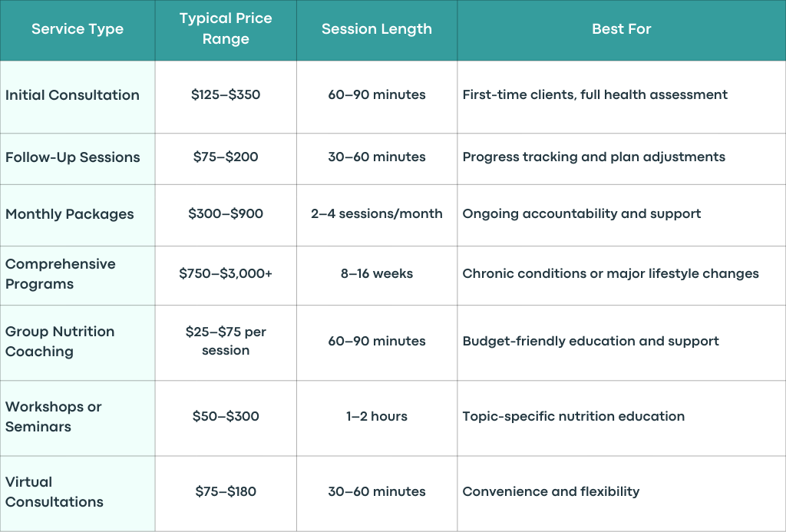Image resolution: width=786 pixels, height=532 pixels.
Task: Click the Monthly Packages cell
Action: (78, 215)
